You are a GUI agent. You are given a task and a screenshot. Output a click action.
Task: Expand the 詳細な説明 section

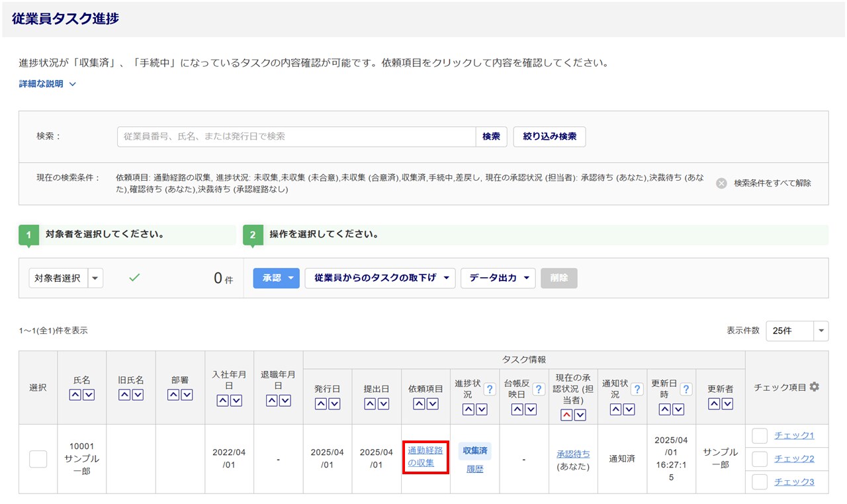(x=48, y=84)
